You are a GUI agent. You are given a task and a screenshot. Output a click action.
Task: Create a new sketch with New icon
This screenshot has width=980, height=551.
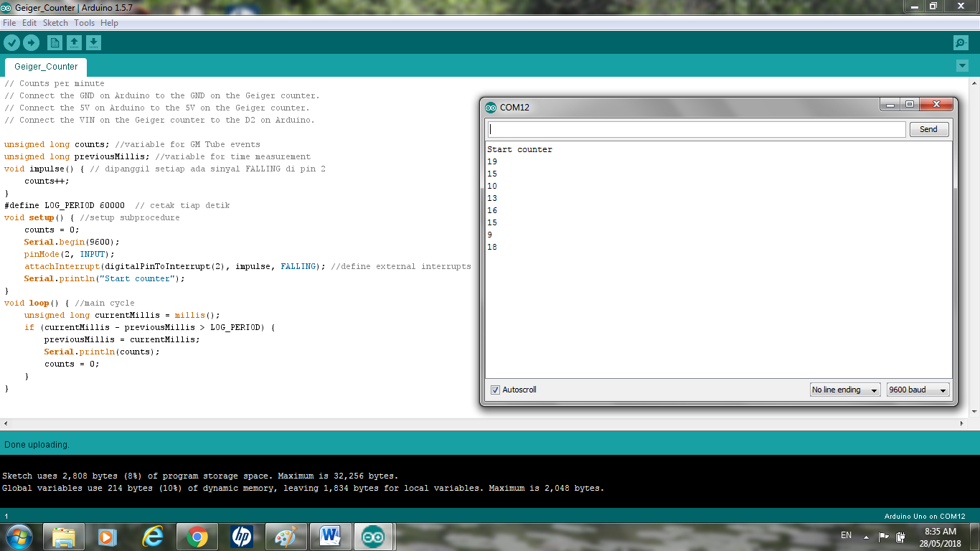point(55,43)
